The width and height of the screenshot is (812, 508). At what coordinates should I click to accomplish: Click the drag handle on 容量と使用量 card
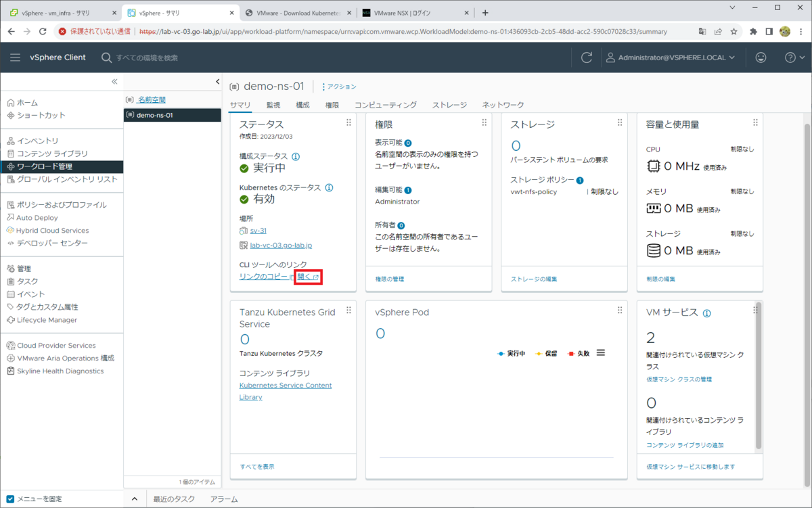click(x=754, y=122)
